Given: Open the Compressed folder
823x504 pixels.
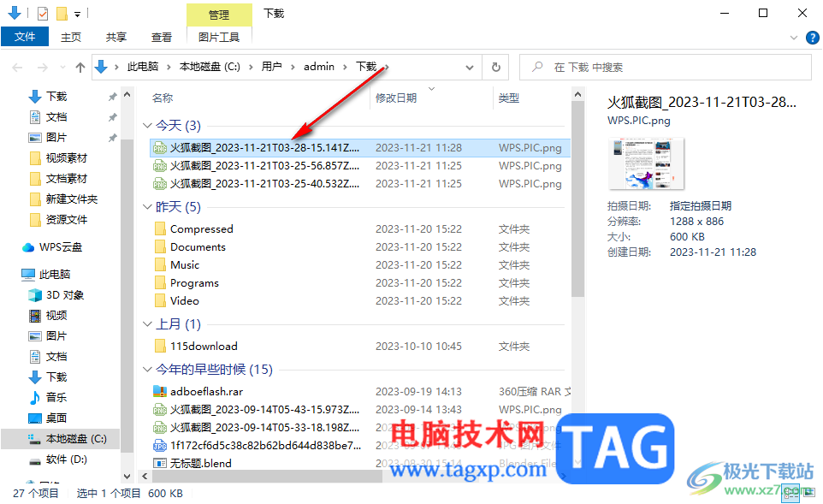Looking at the screenshot, I should (x=200, y=228).
